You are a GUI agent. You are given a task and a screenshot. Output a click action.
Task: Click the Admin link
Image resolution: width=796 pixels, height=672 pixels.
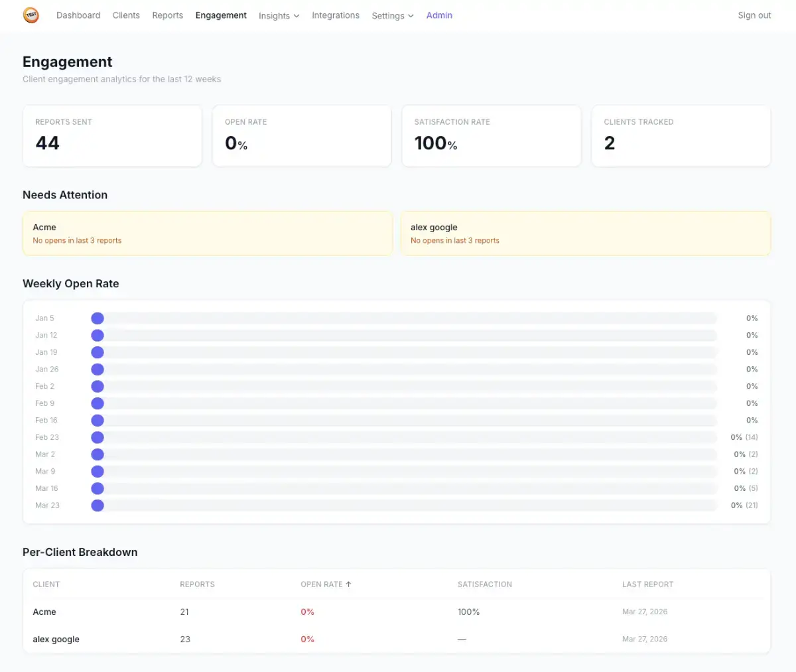pos(439,15)
